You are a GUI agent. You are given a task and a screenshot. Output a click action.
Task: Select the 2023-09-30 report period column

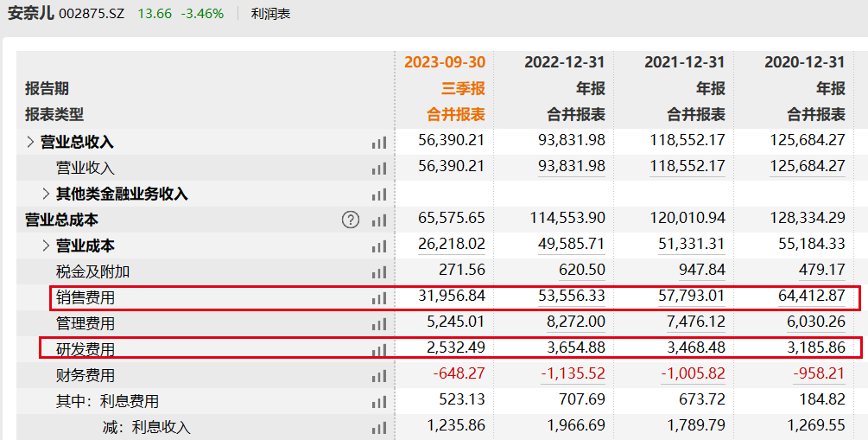pos(444,62)
